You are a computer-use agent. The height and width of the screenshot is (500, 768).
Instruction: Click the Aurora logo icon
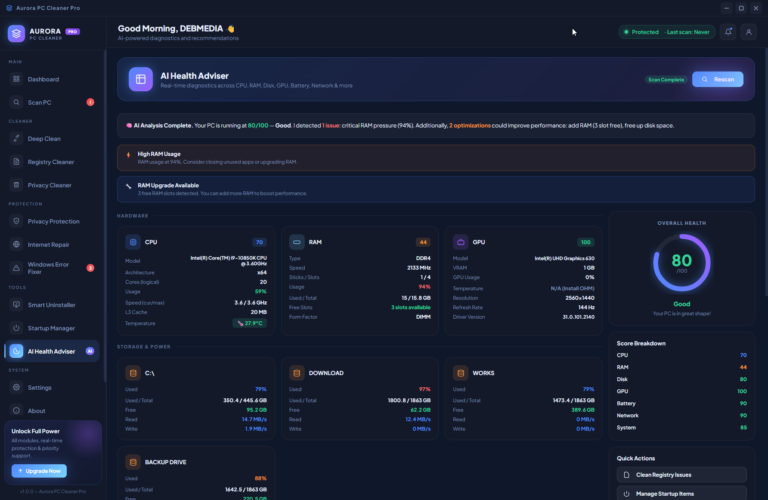coord(16,33)
